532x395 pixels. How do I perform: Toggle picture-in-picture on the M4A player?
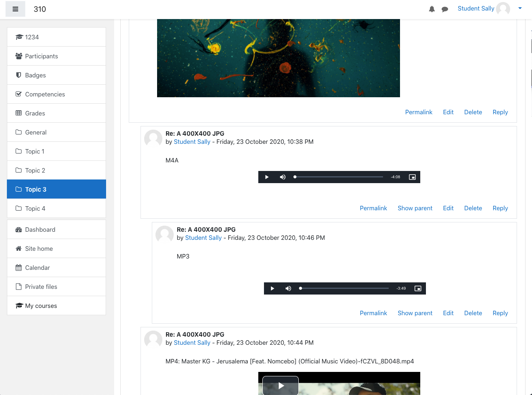[413, 177]
